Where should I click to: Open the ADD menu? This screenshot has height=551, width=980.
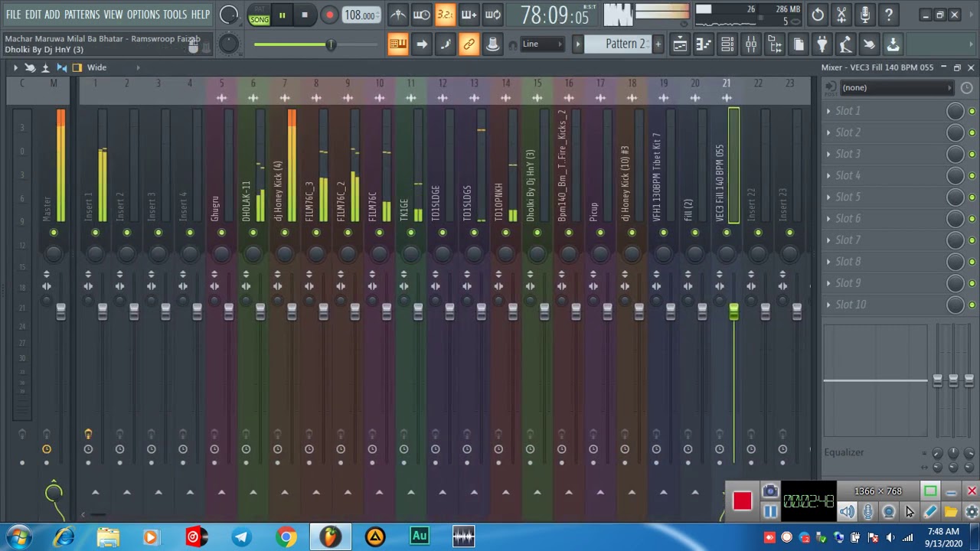pos(52,15)
